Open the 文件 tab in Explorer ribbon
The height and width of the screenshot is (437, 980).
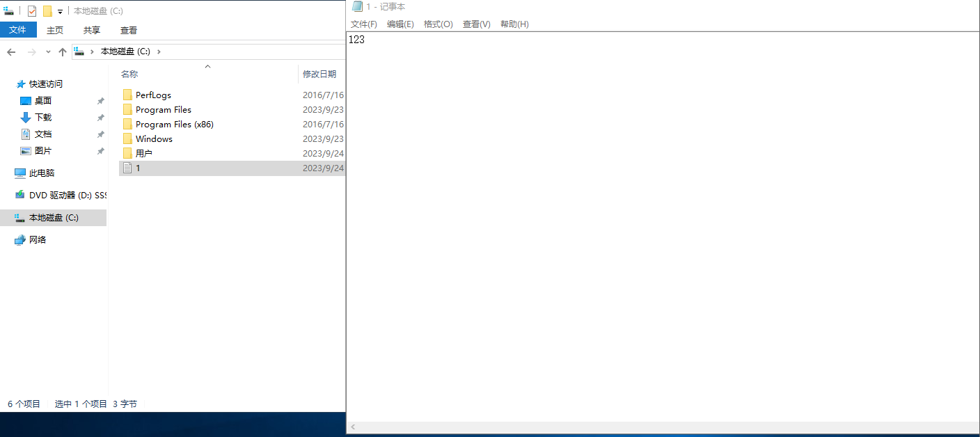[18, 30]
